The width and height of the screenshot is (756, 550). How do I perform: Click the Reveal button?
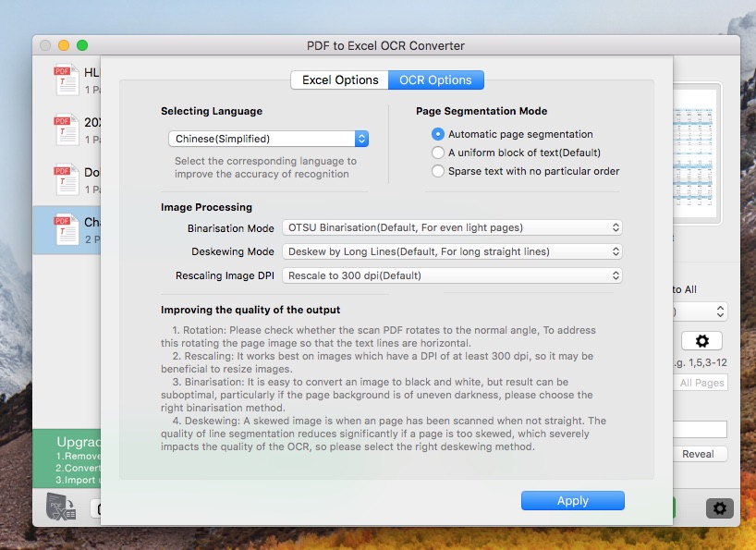click(700, 454)
